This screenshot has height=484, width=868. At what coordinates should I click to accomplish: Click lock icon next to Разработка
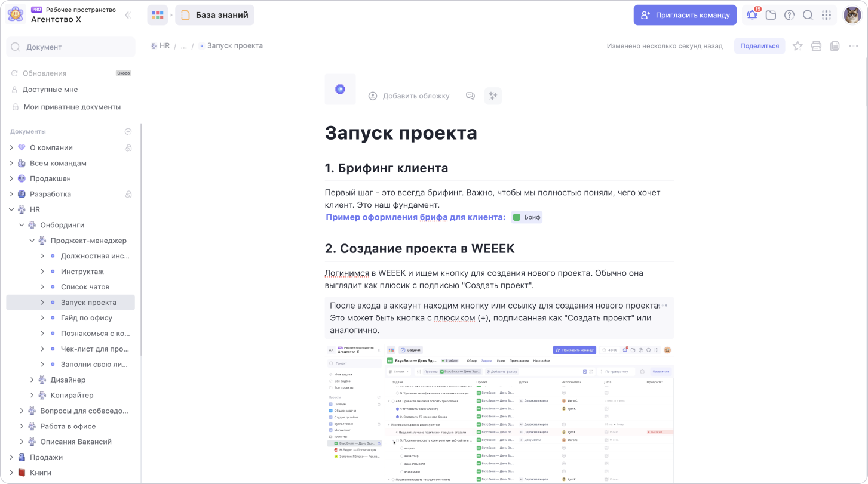tap(128, 194)
